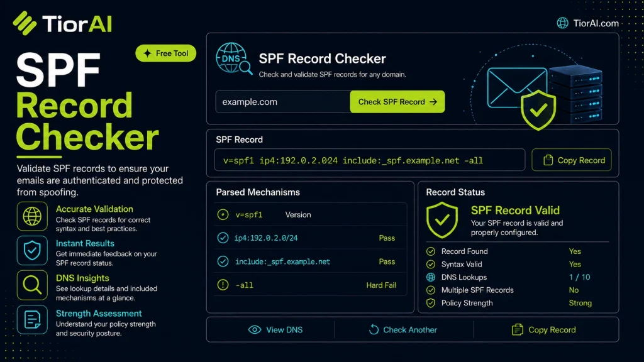Click the clipboard icon beside the SPF record
Viewport: 644px width, 362px height.
(x=548, y=160)
